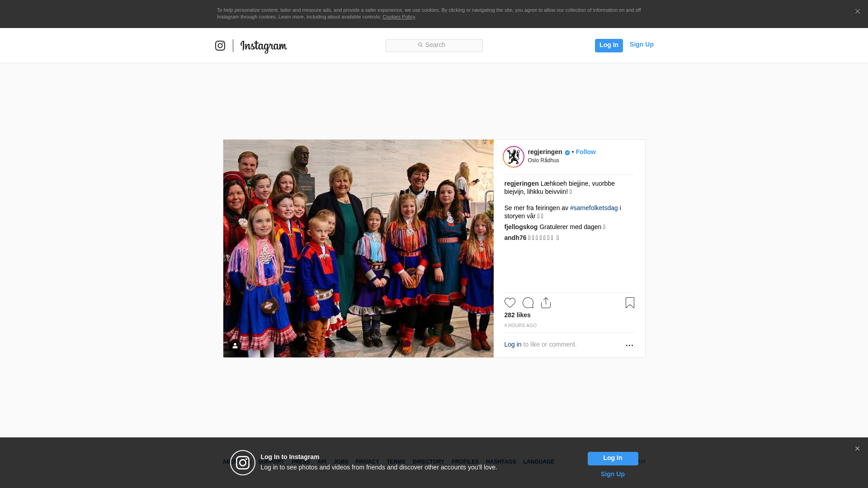
Task: Open Oslo Rådhus location link
Action: click(x=543, y=160)
